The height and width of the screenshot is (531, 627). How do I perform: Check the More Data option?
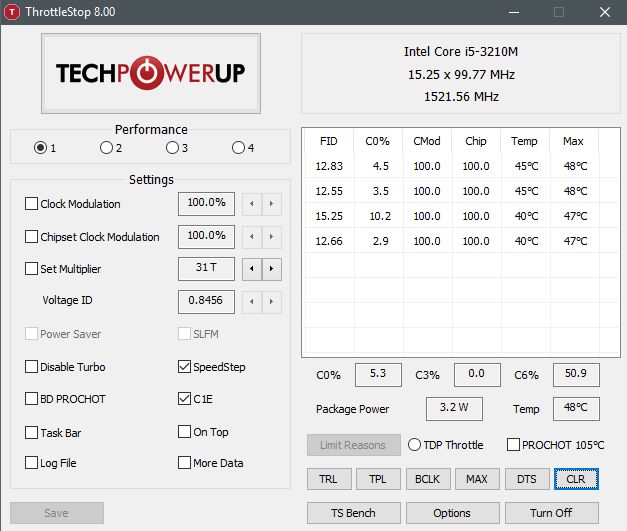[184, 463]
